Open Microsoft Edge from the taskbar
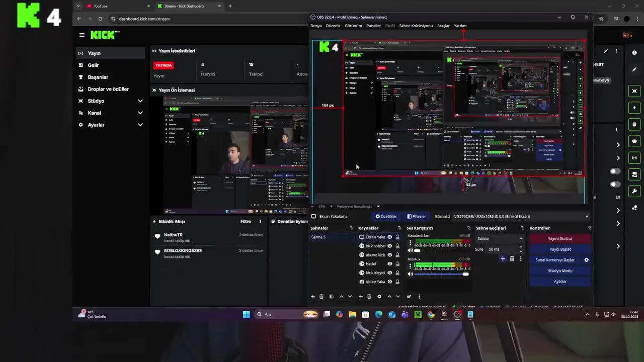 [x=379, y=314]
